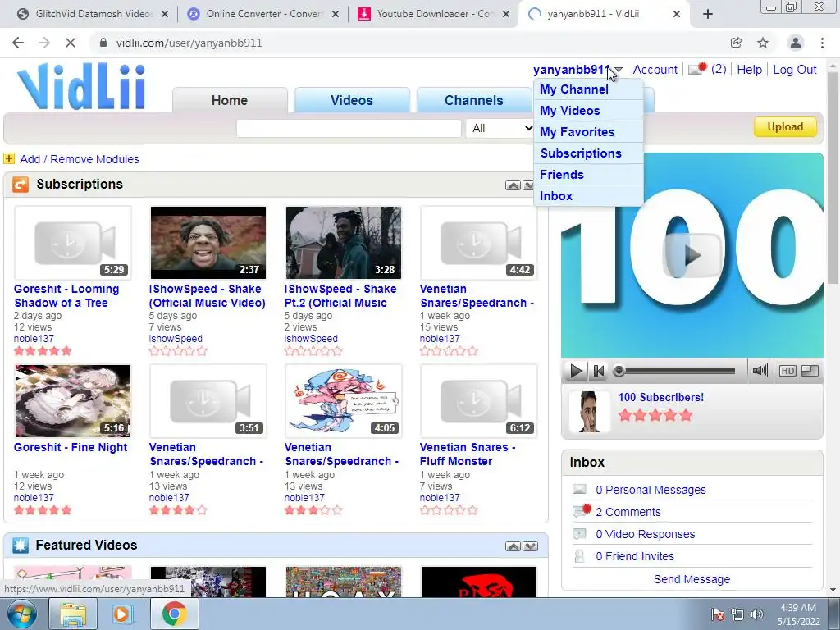Open the Account link
The height and width of the screenshot is (630, 840).
(x=655, y=70)
